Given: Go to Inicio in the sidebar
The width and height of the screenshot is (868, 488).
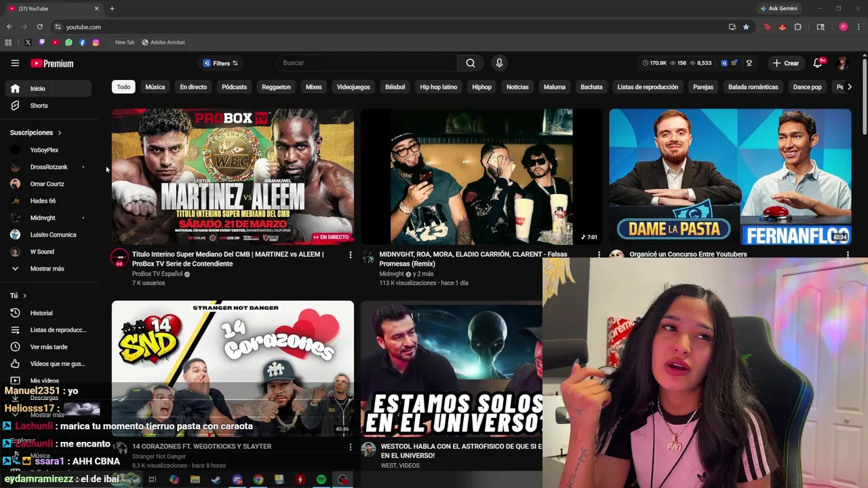Looking at the screenshot, I should point(48,89).
